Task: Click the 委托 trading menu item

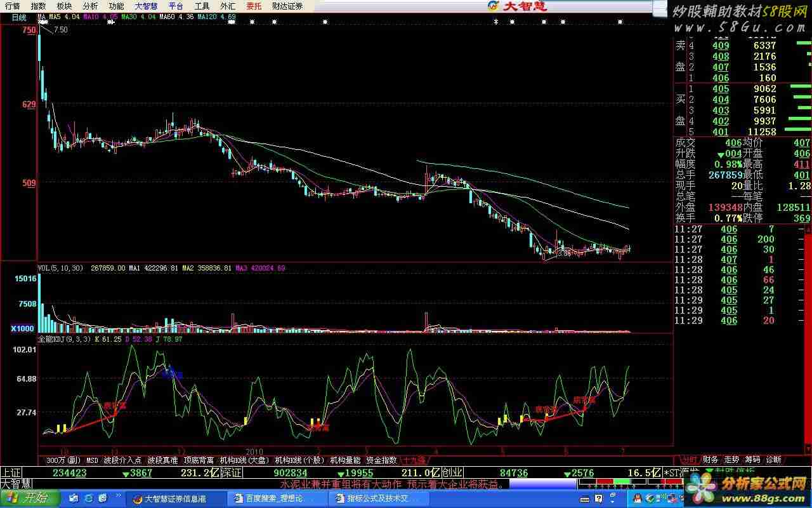Action: [253, 6]
